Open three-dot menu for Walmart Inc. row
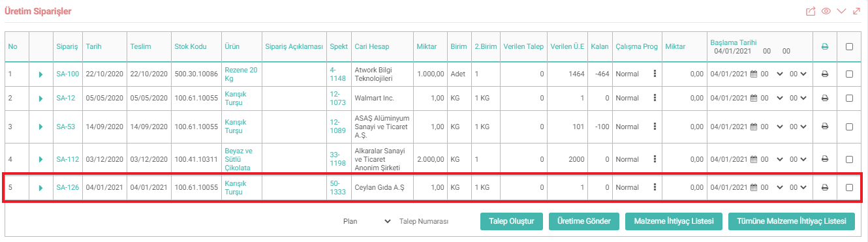 click(655, 98)
